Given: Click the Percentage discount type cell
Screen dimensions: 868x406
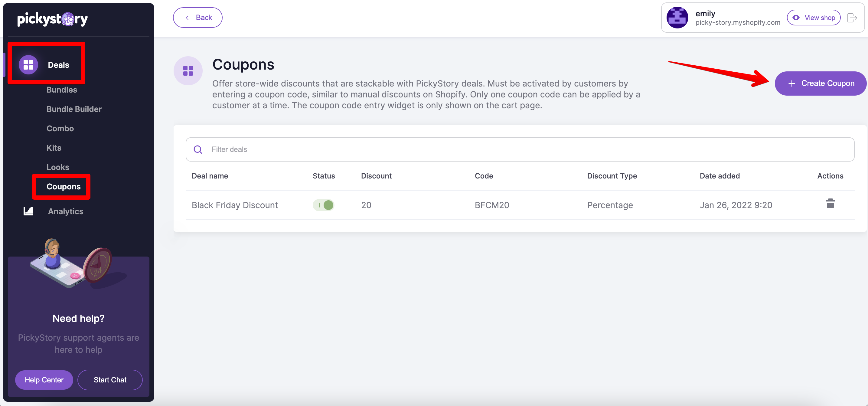Looking at the screenshot, I should pyautogui.click(x=610, y=205).
